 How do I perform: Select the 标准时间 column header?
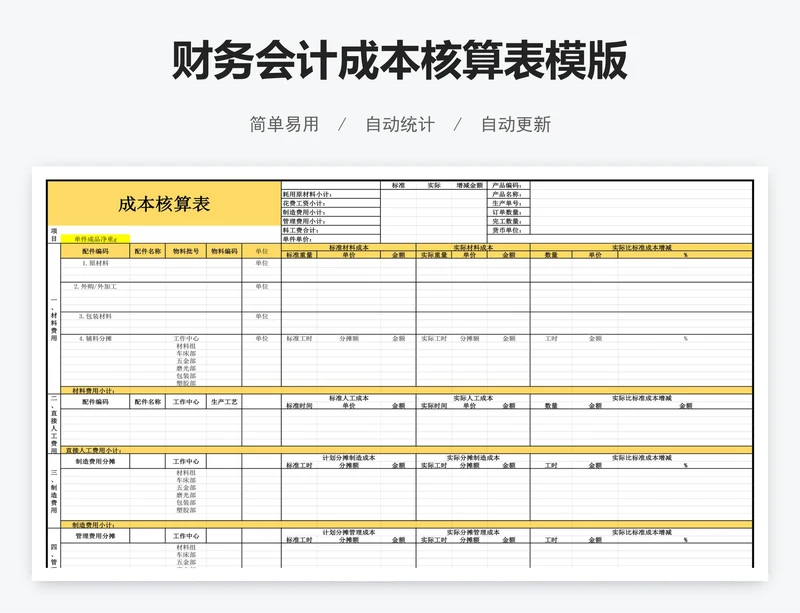click(299, 406)
